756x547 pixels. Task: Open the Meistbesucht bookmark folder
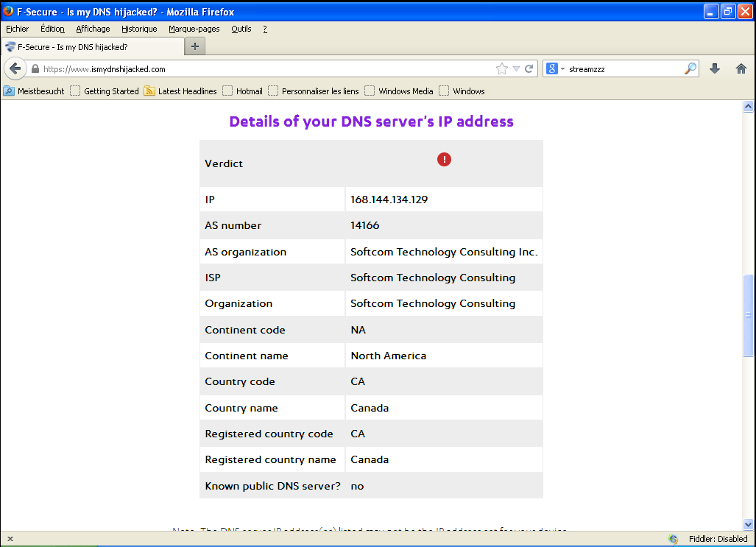[x=34, y=91]
